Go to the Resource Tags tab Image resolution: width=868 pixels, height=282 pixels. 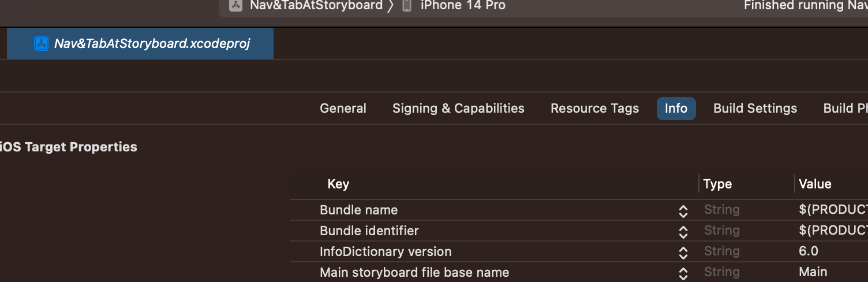point(594,109)
